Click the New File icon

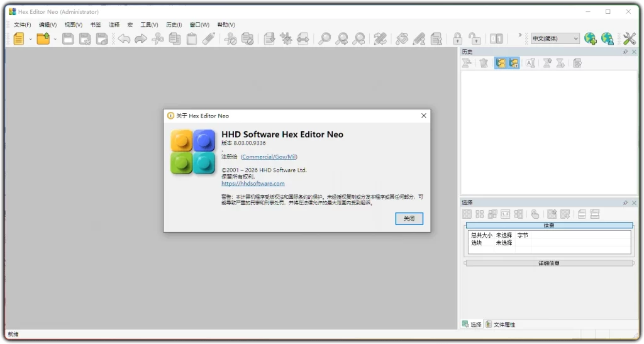click(19, 38)
